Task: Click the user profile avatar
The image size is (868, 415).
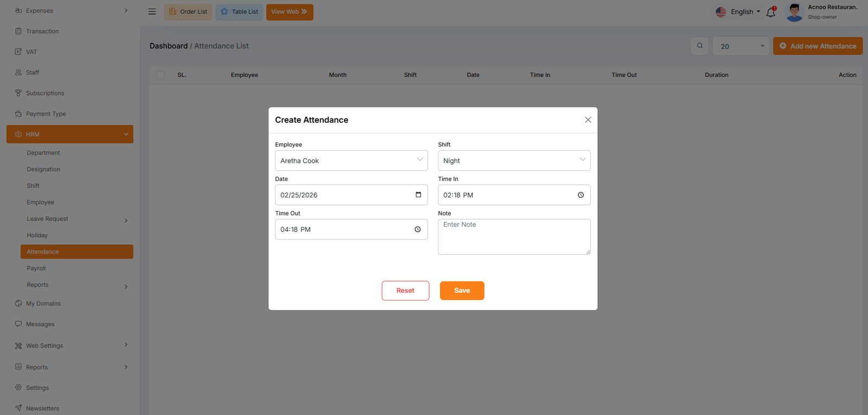Action: (x=794, y=12)
